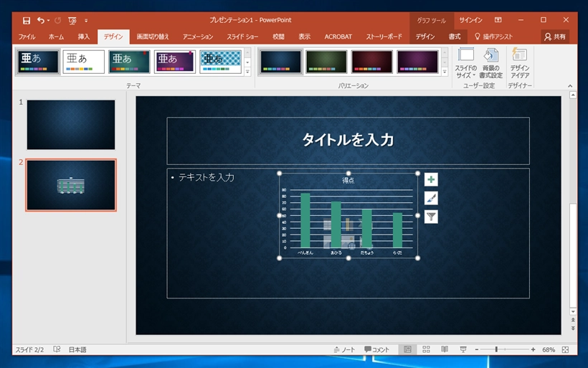Click the zoom in plus button
Image resolution: width=588 pixels, height=368 pixels.
click(x=533, y=349)
